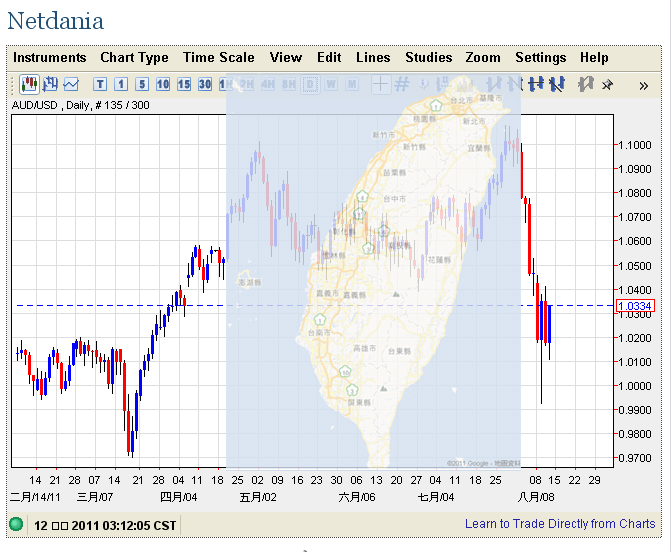The width and height of the screenshot is (671, 552).
Task: Toggle the crosshair cursor icon
Action: (380, 84)
